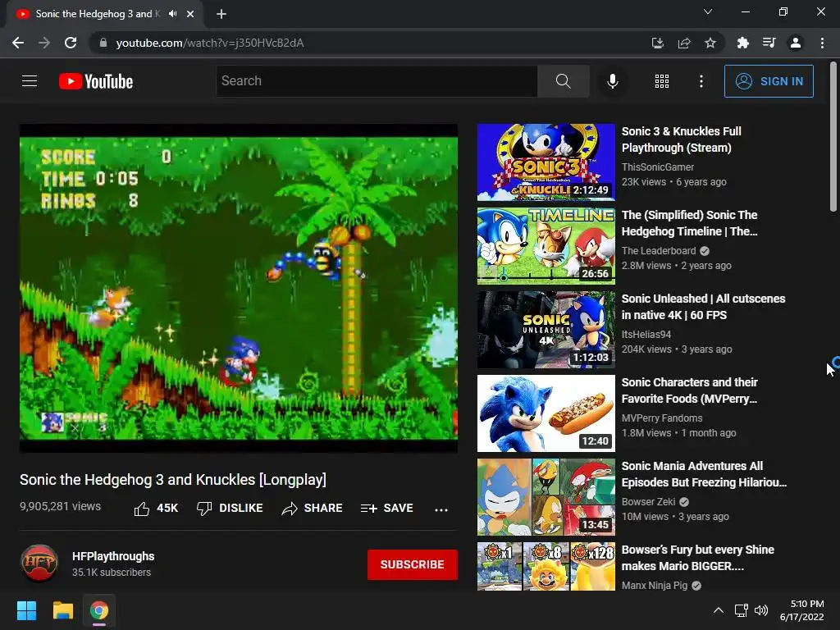Open Sonic Characters and their Favorite Foods title

tap(689, 390)
